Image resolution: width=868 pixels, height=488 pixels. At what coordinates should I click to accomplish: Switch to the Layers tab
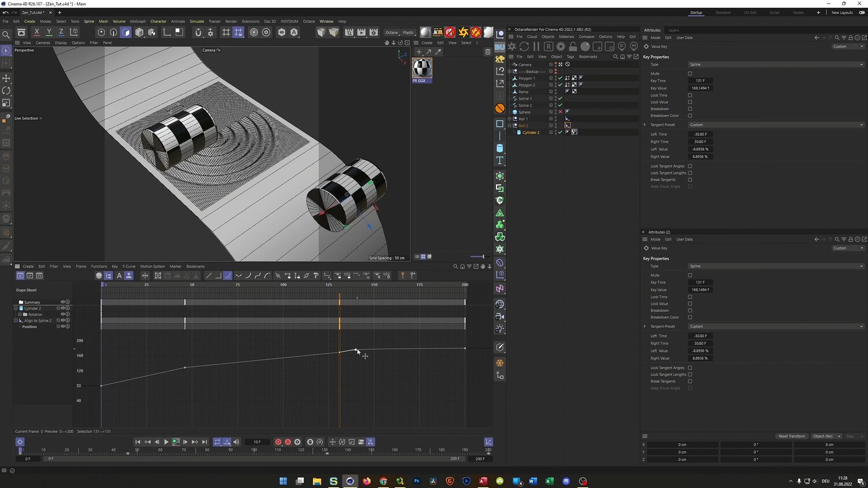tap(674, 30)
